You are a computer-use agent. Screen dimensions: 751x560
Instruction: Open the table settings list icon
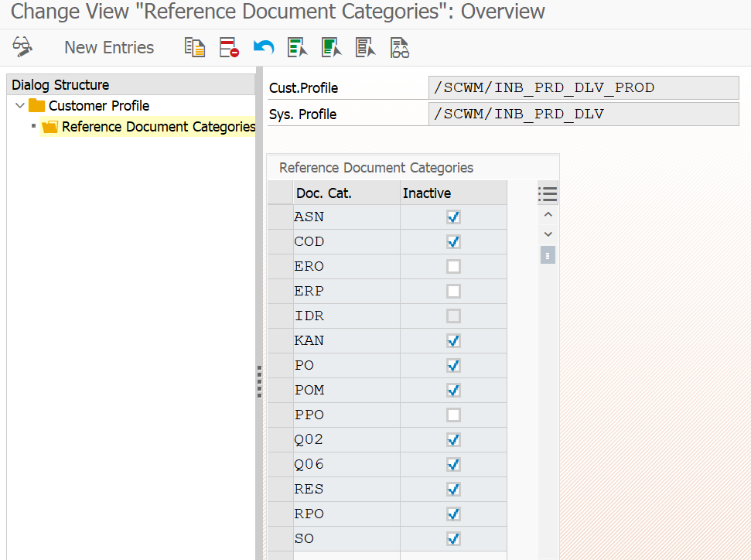(x=548, y=194)
